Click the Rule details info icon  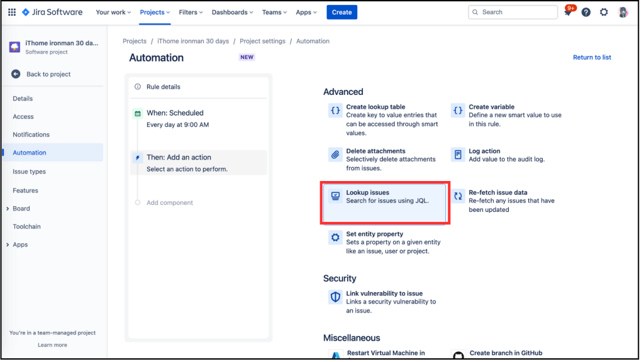pos(138,87)
